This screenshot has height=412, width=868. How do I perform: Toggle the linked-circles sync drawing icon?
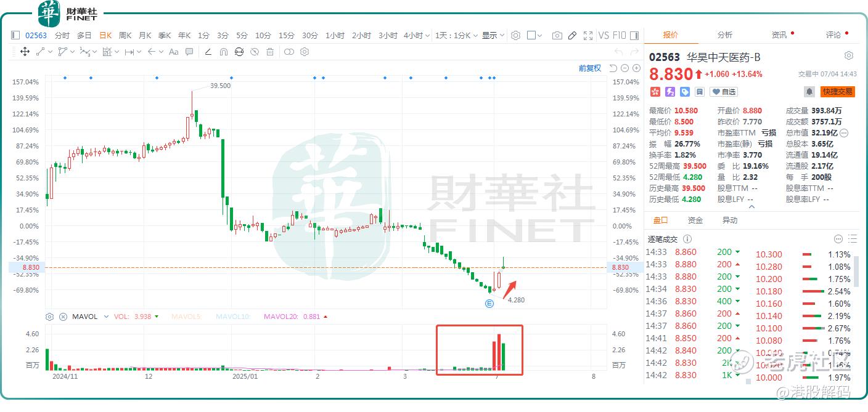[x=289, y=52]
